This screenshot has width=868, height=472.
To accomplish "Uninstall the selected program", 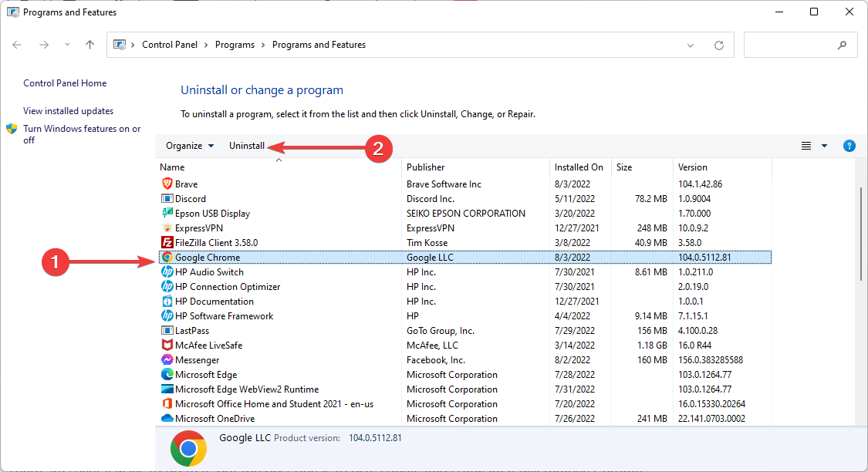I will coord(247,146).
